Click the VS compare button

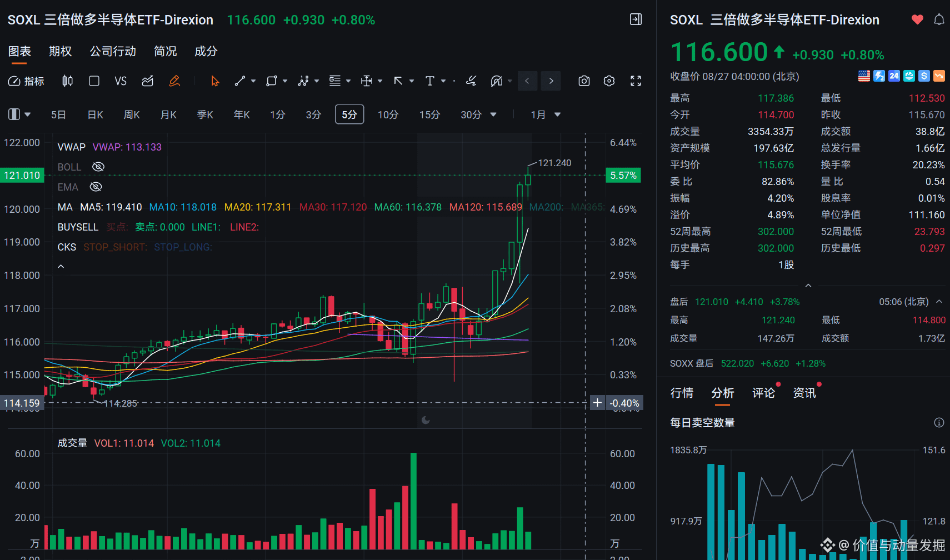pos(121,81)
